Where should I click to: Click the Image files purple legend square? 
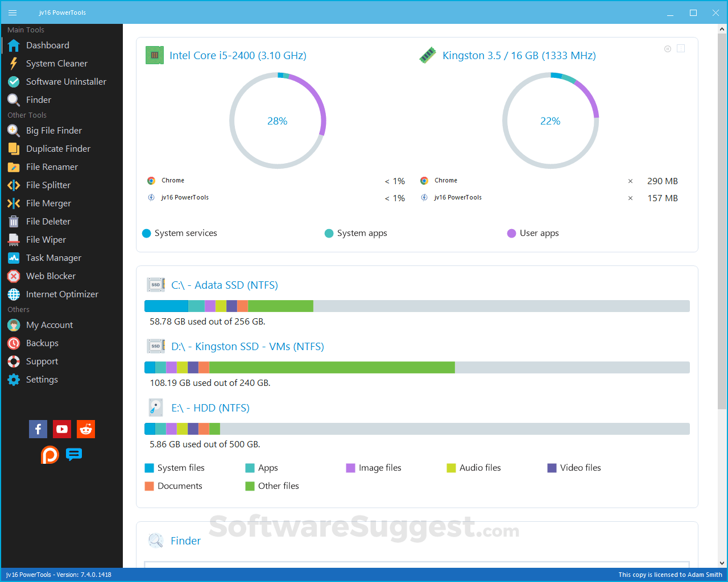350,468
